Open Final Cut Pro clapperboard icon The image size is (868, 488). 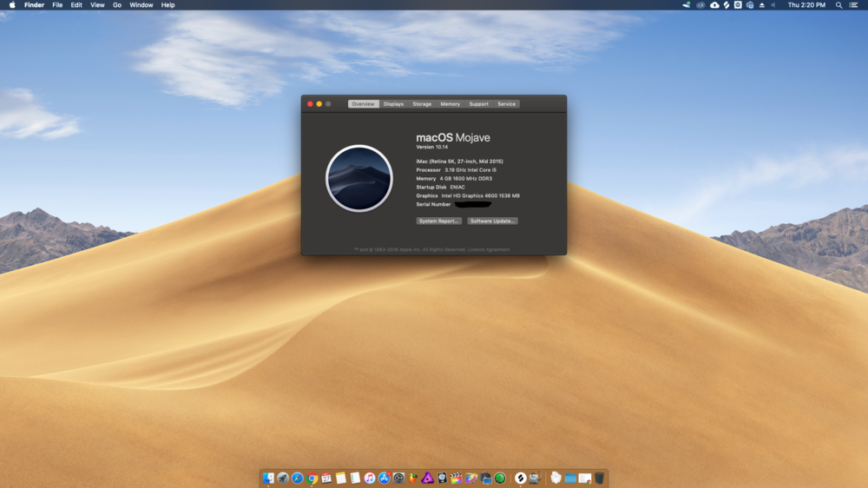click(x=457, y=478)
